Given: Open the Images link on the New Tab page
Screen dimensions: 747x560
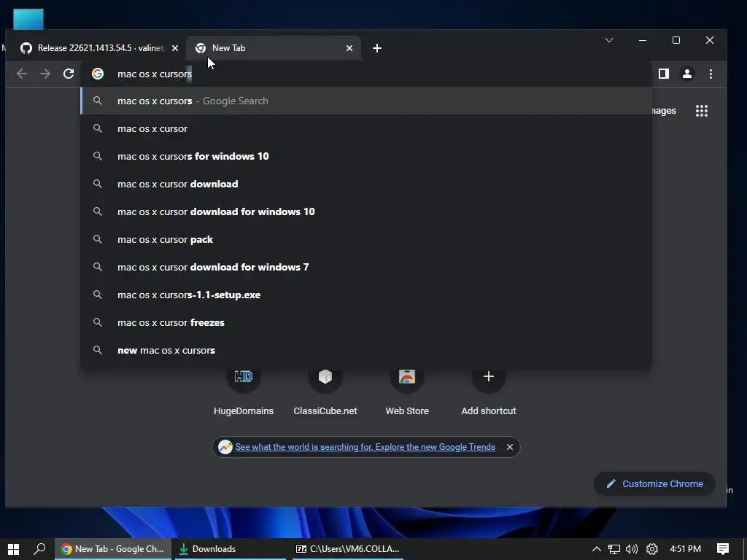Looking at the screenshot, I should [664, 111].
